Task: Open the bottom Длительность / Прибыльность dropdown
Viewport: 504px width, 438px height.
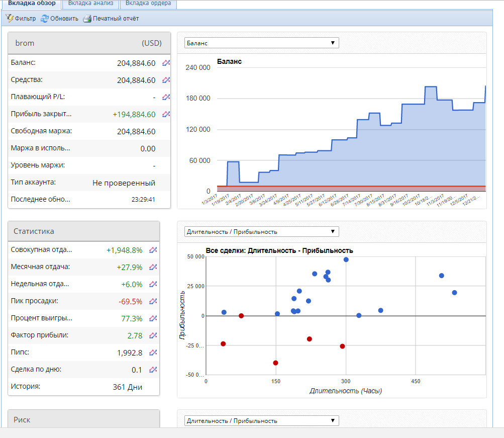Action: [261, 420]
